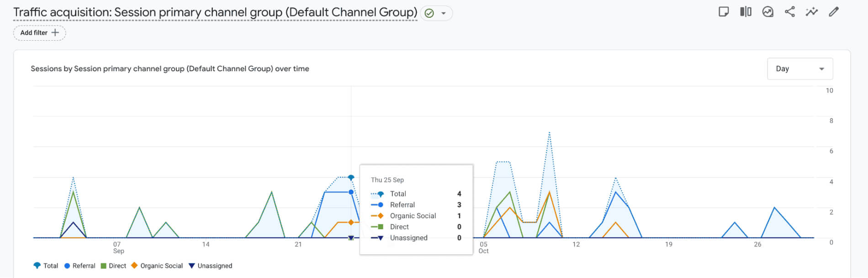Toggle the Unassigned series in legend
Image resolution: width=868 pixels, height=278 pixels.
(210, 266)
